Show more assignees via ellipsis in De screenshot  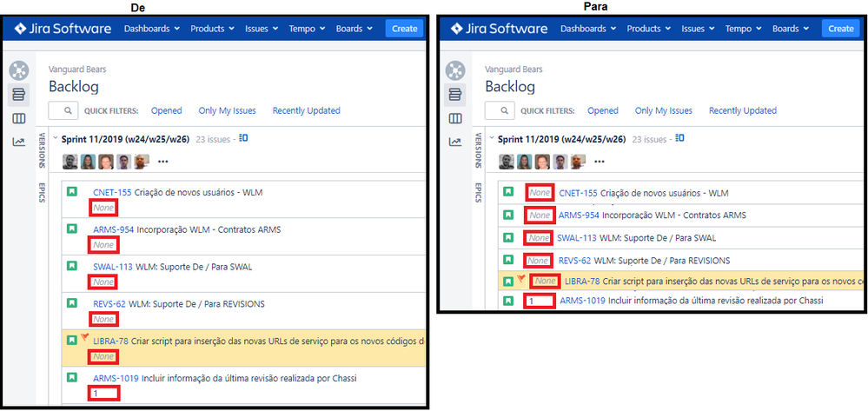[162, 162]
